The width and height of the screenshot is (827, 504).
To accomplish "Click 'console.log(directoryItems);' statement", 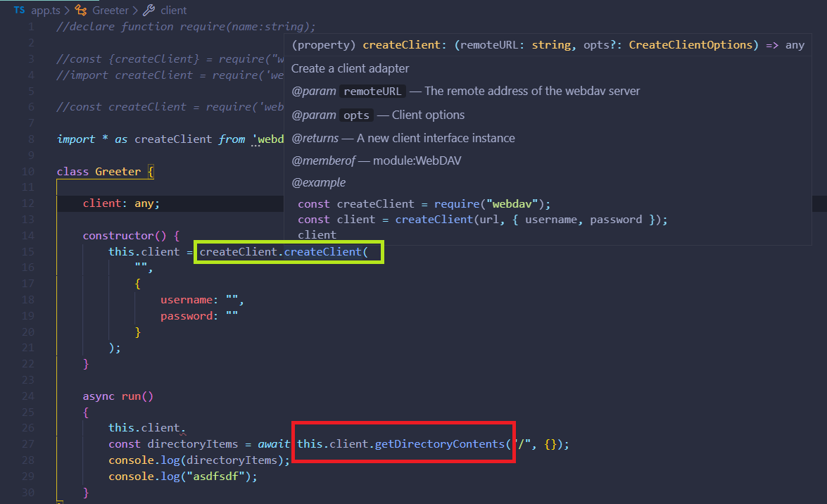I will [199, 460].
